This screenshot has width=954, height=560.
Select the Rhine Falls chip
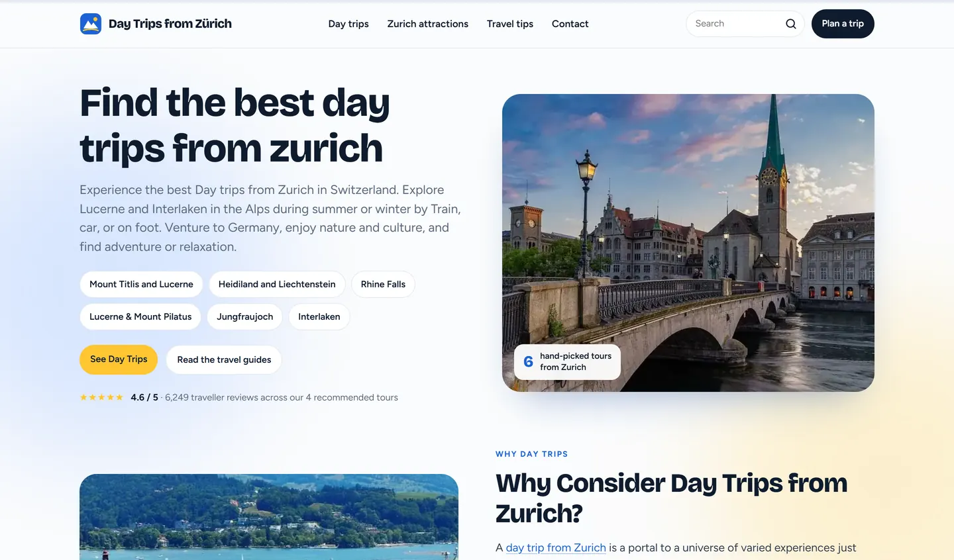click(383, 284)
